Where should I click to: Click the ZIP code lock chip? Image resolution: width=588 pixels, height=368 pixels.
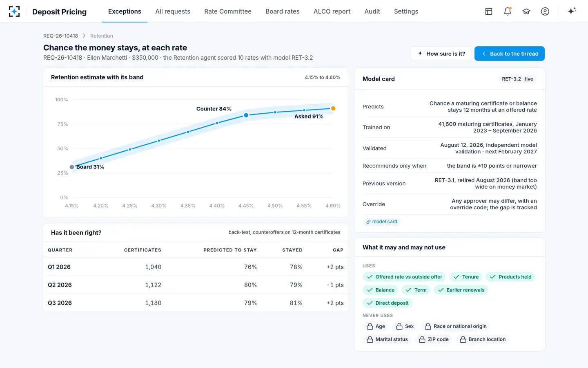pyautogui.click(x=434, y=339)
